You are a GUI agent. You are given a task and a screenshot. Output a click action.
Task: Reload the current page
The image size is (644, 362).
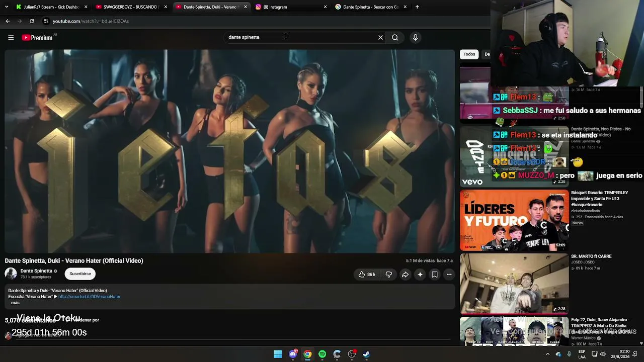point(32,21)
